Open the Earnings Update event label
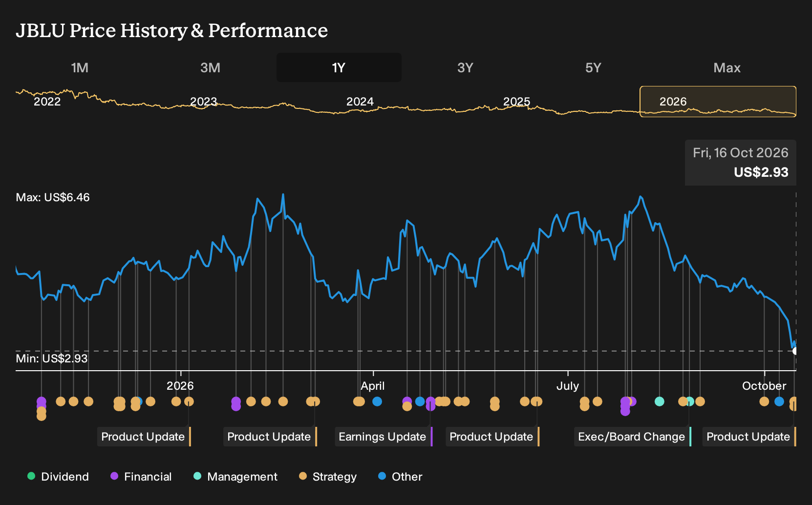The height and width of the screenshot is (505, 812). (384, 437)
